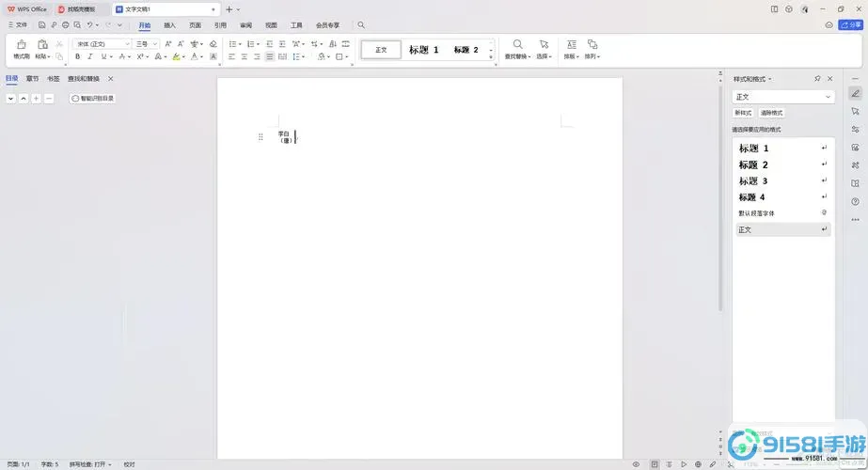Pin the Styles and Formatting pane

pos(817,79)
